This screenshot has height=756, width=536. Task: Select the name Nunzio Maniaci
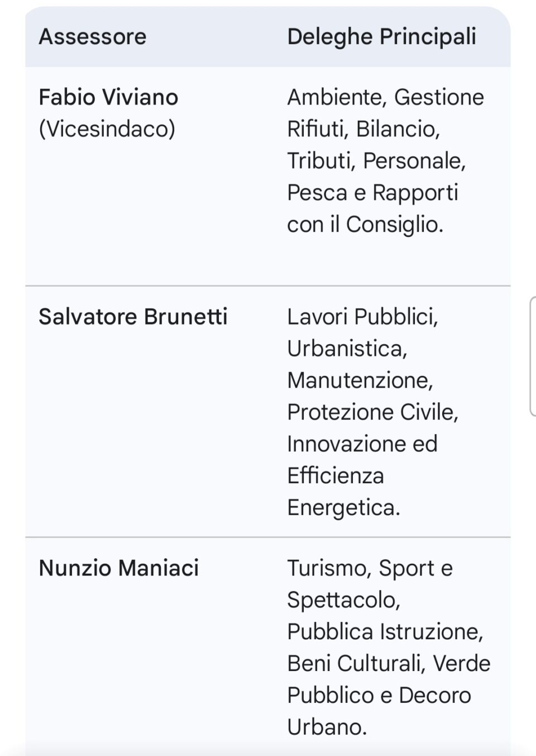pyautogui.click(x=119, y=568)
